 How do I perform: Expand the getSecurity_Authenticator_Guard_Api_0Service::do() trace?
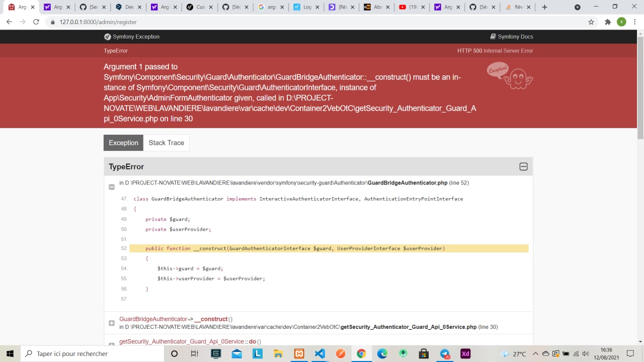pyautogui.click(x=112, y=344)
